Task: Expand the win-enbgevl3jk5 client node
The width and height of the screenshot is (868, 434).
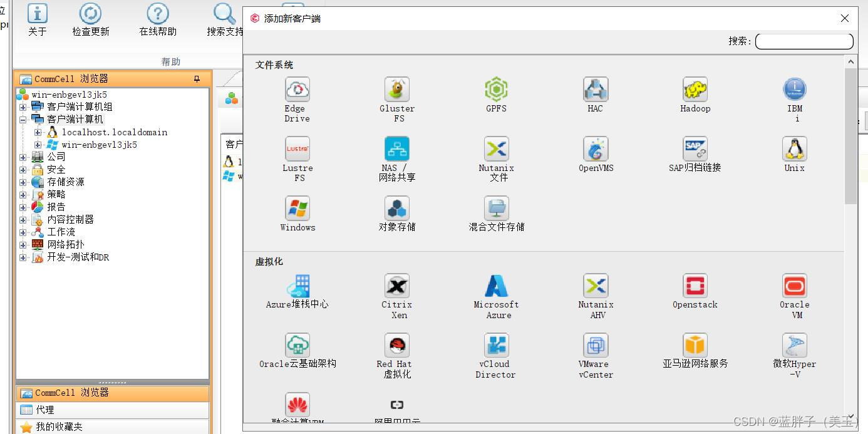Action: tap(38, 145)
